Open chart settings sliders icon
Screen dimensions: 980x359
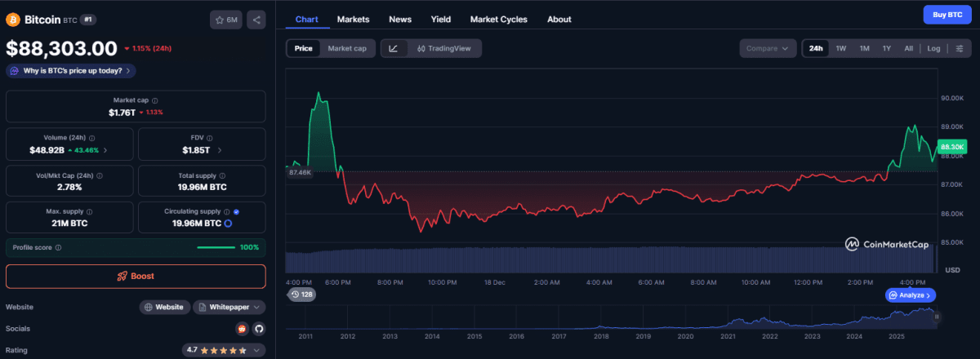point(959,49)
